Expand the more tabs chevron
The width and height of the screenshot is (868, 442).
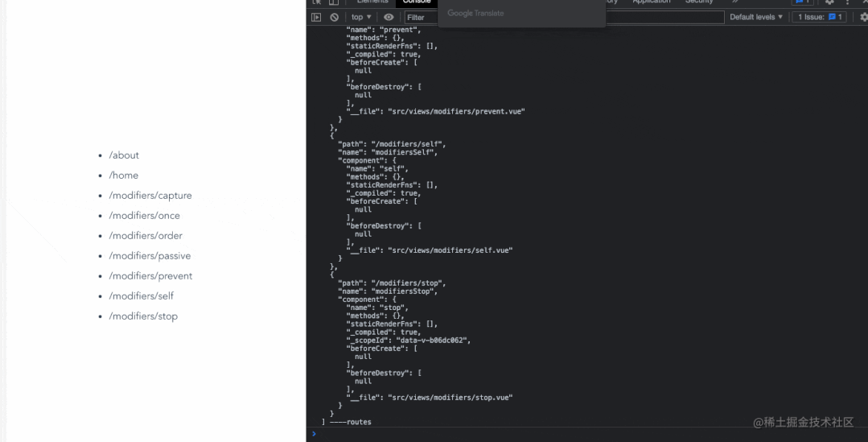[734, 2]
